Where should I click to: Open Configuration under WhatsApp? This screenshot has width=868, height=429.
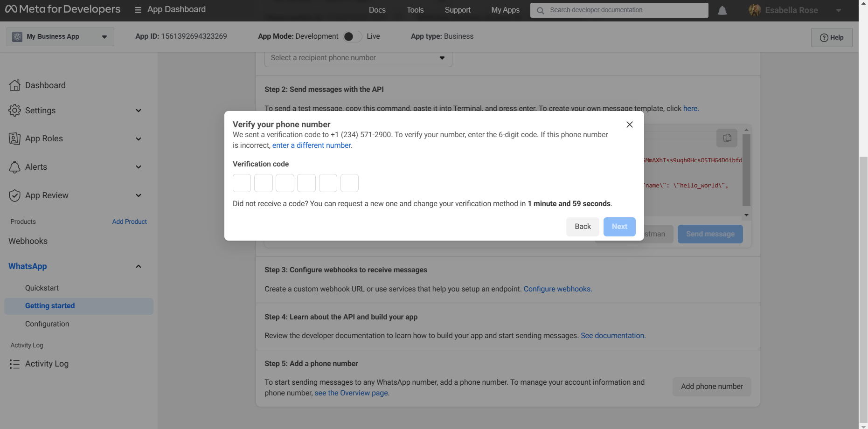[47, 324]
